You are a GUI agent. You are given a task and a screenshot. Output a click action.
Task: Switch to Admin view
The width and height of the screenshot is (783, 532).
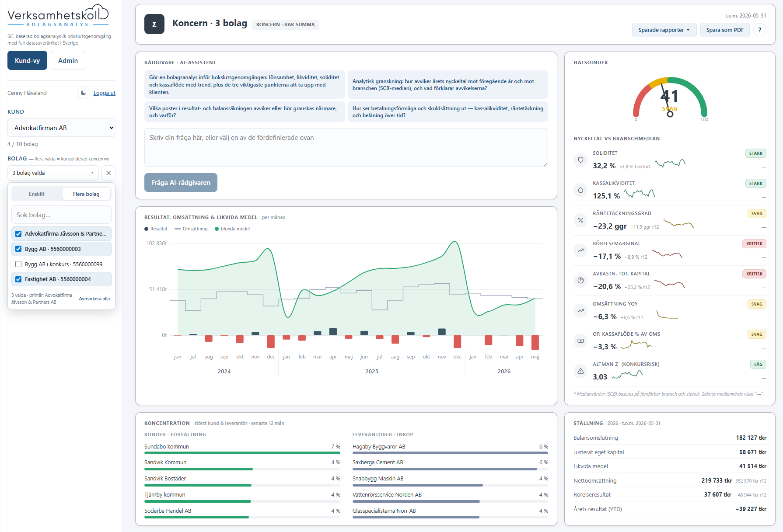pyautogui.click(x=68, y=60)
